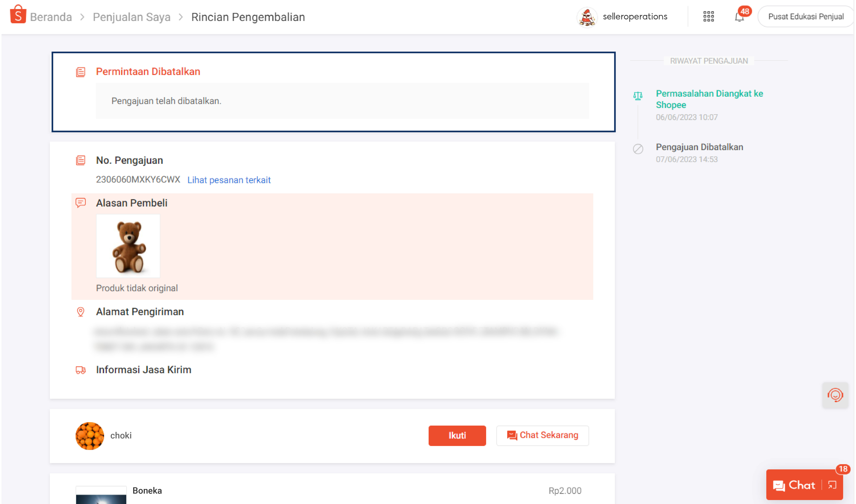Viewport: 856px width, 504px height.
Task: Open the apps grid icon in header
Action: click(709, 16)
